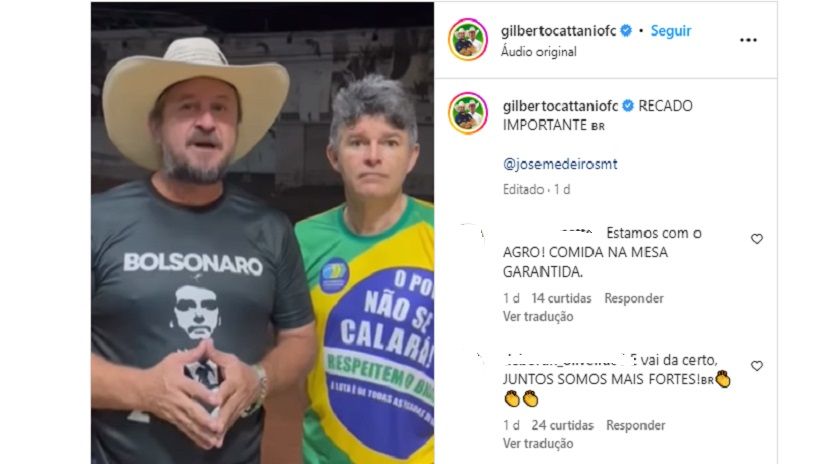Viewport: 825px width, 464px height.
Task: View the 24 curtidas likes list
Action: click(x=562, y=425)
